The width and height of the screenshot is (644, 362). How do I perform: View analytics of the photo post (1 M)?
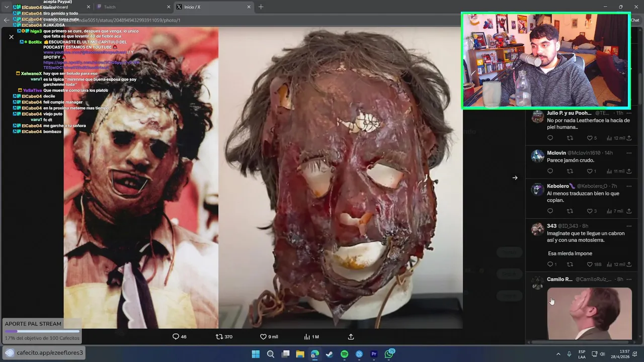coord(312,336)
